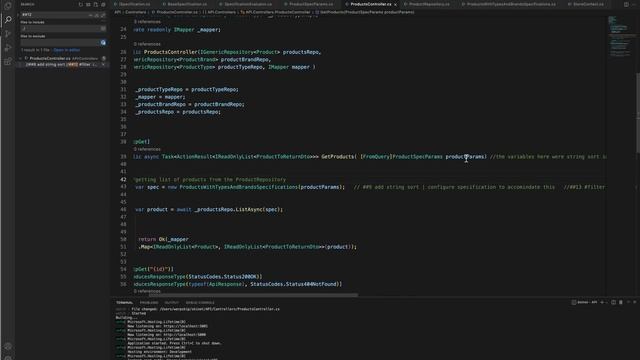
Task: Open the Explorer view in activity bar
Action: (x=8, y=6)
